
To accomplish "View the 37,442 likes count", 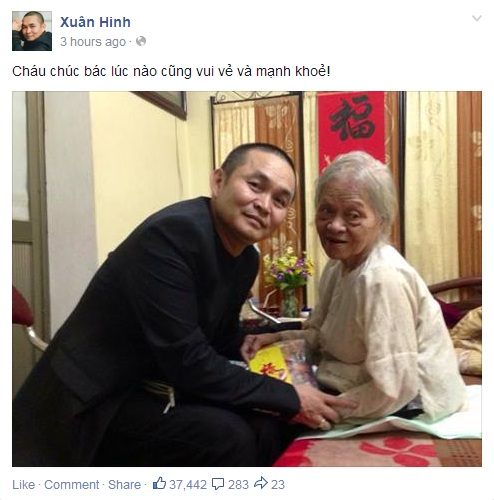I will coord(188,485).
